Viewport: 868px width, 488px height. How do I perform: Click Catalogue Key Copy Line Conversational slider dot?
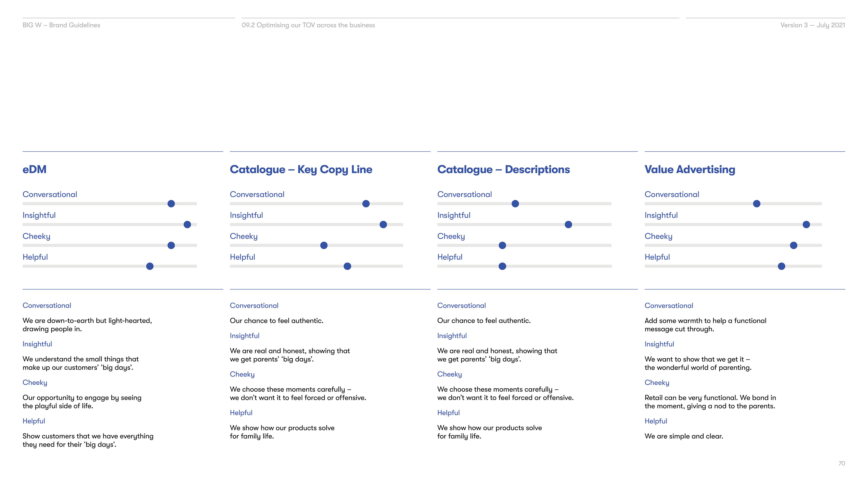[366, 204]
